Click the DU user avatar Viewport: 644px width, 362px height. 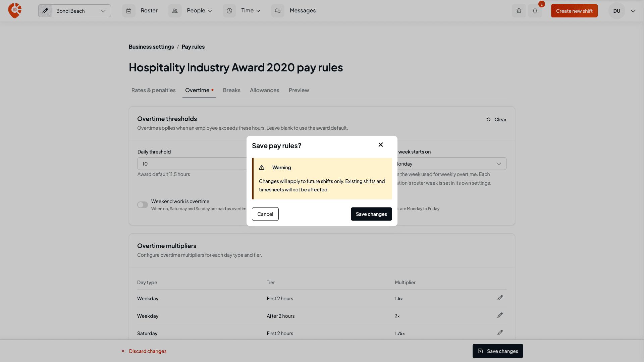(x=616, y=11)
